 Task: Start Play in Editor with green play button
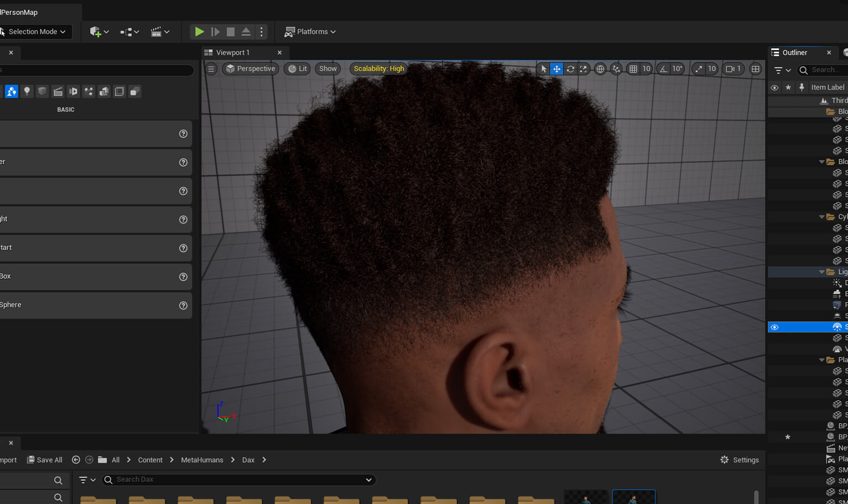199,32
